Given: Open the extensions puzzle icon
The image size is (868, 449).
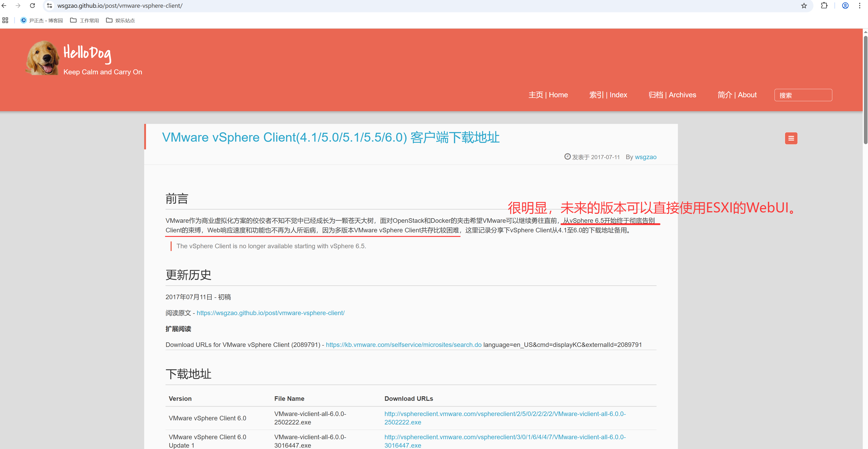Looking at the screenshot, I should 824,6.
